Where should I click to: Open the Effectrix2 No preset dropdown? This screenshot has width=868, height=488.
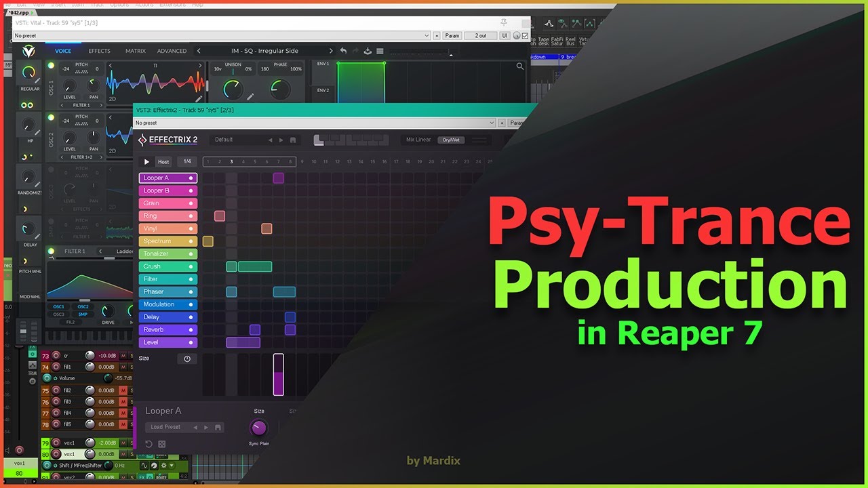pos(315,123)
